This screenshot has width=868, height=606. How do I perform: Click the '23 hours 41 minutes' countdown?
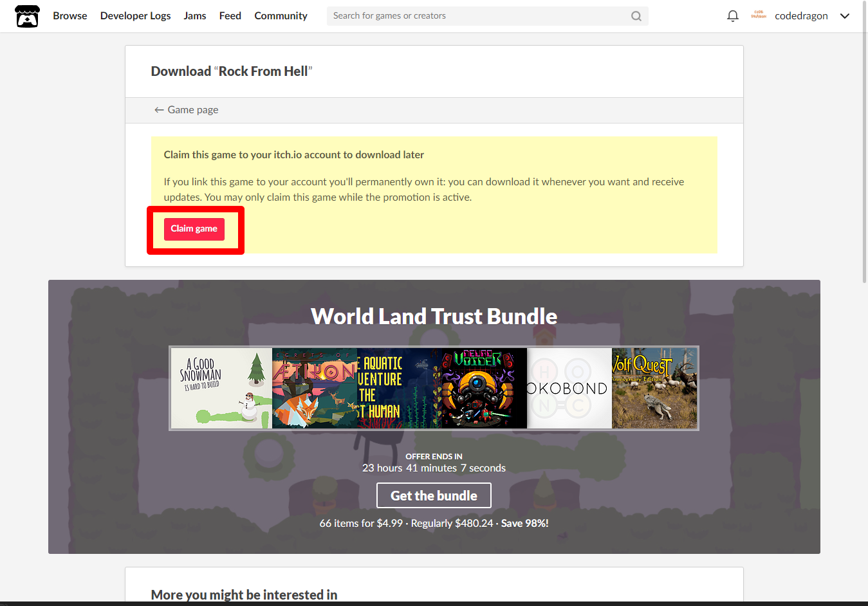[434, 468]
